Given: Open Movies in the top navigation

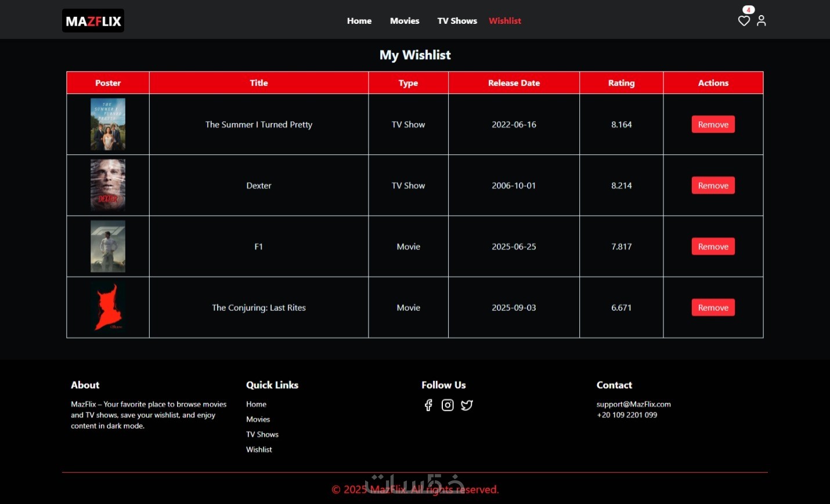Looking at the screenshot, I should point(405,21).
